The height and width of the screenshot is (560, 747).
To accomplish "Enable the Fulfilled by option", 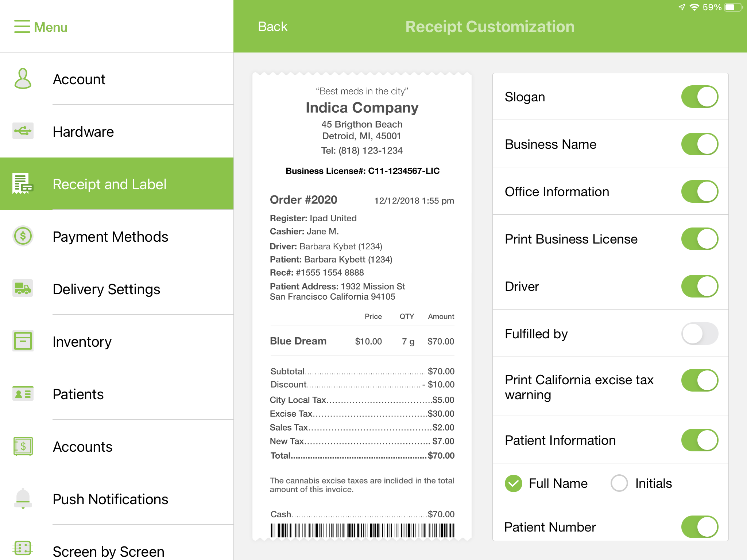I will point(699,333).
